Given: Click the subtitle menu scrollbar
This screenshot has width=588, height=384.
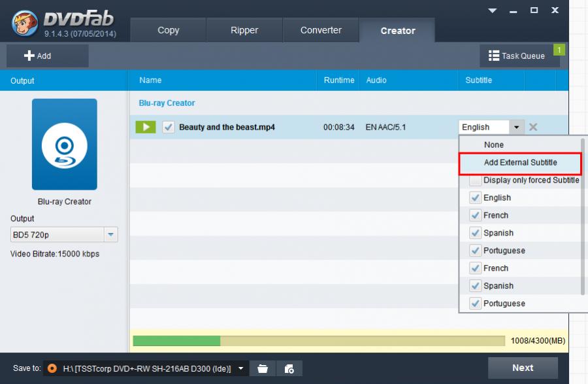Looking at the screenshot, I should click(x=582, y=217).
